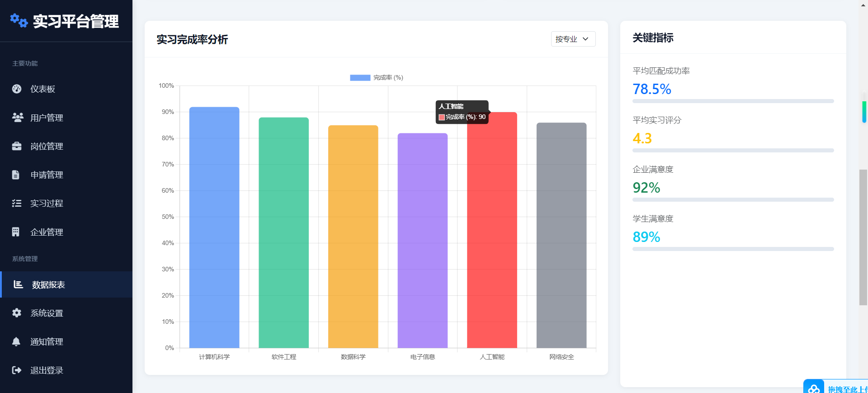
Task: Click the 系统设置 gear icon
Action: click(x=17, y=313)
